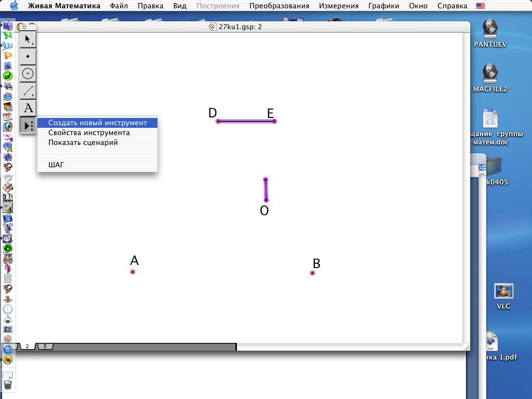Switch to page tab 3

45,347
